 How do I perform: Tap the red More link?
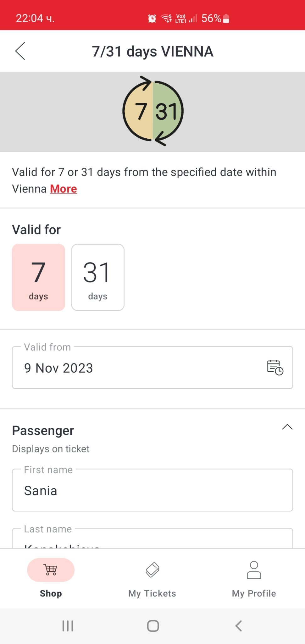point(64,189)
